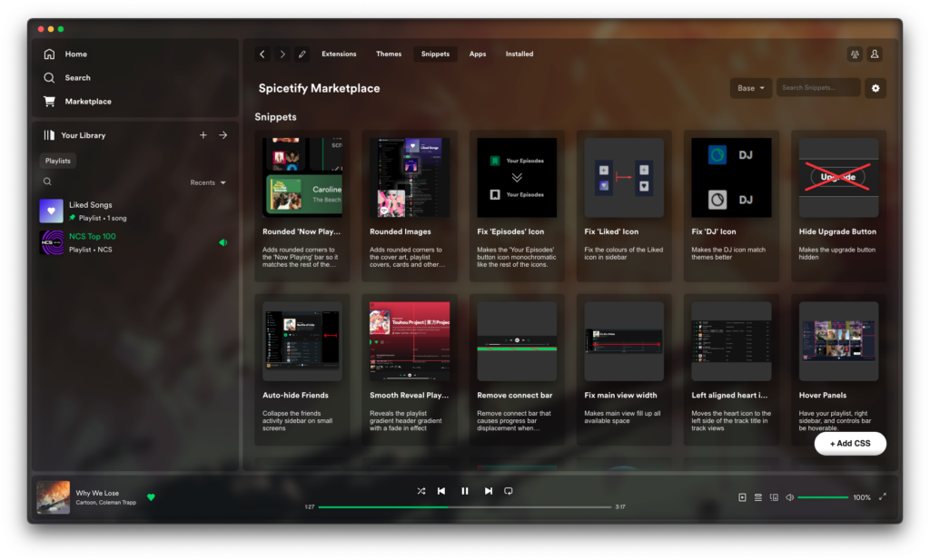Image resolution: width=930 pixels, height=560 pixels.
Task: Select the Smooth Reveal Play... snippet
Action: click(410, 369)
